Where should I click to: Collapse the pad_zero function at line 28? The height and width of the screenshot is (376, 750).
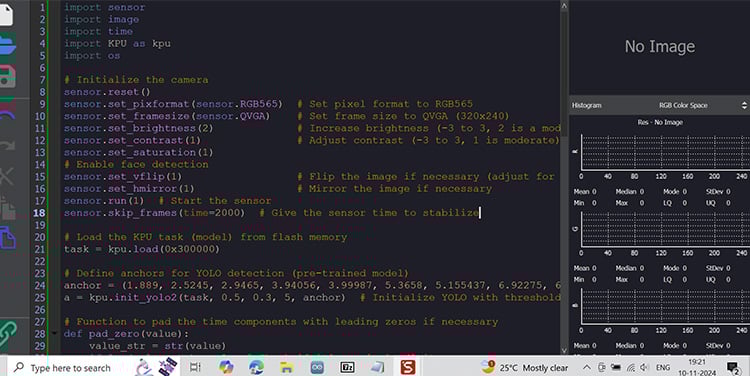coord(54,333)
